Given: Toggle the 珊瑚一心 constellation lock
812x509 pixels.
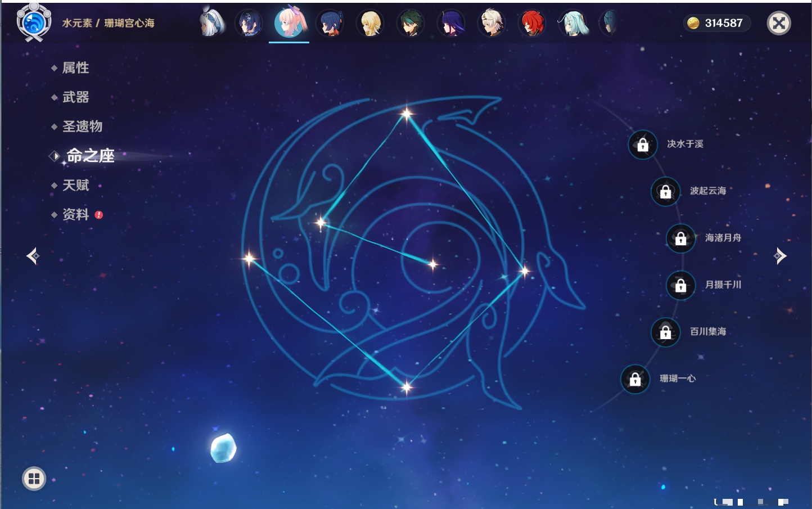Looking at the screenshot, I should (635, 379).
